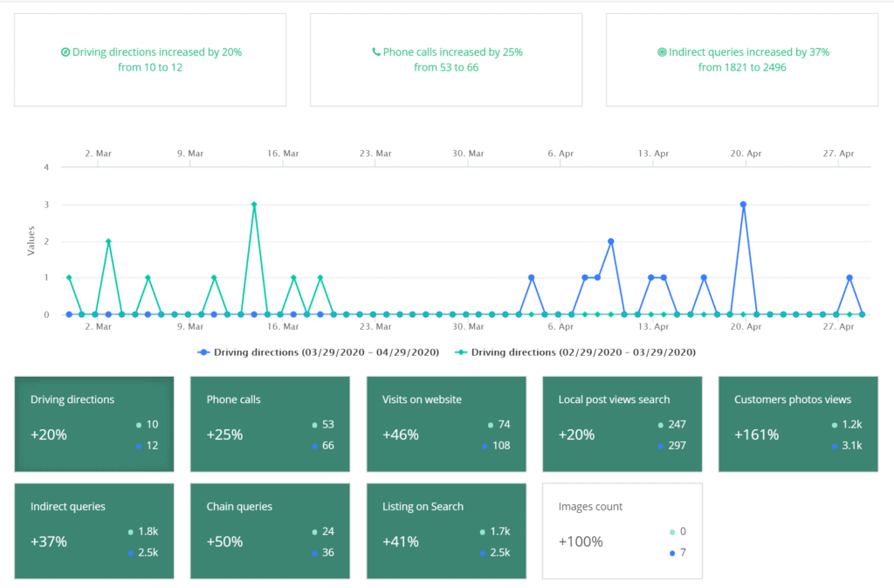This screenshot has height=588, width=894.
Task: Select the Phone calls +25% card
Action: (270, 424)
